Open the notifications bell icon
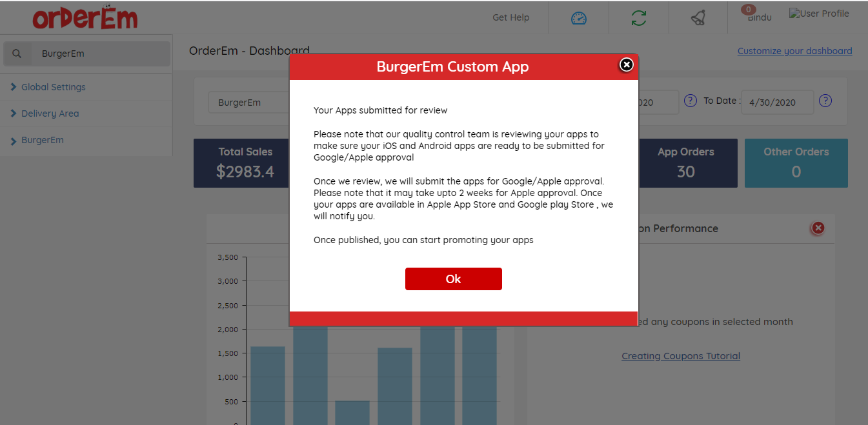This screenshot has width=868, height=425. (x=698, y=18)
